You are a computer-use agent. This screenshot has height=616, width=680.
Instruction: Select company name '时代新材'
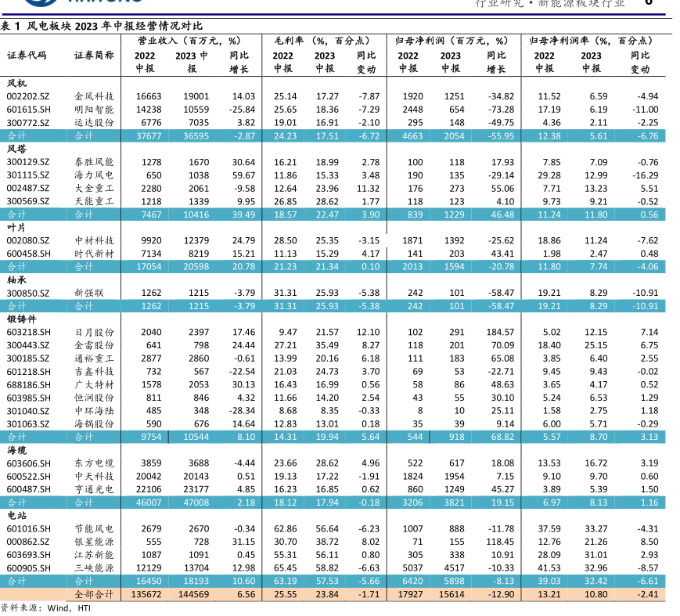point(94,254)
